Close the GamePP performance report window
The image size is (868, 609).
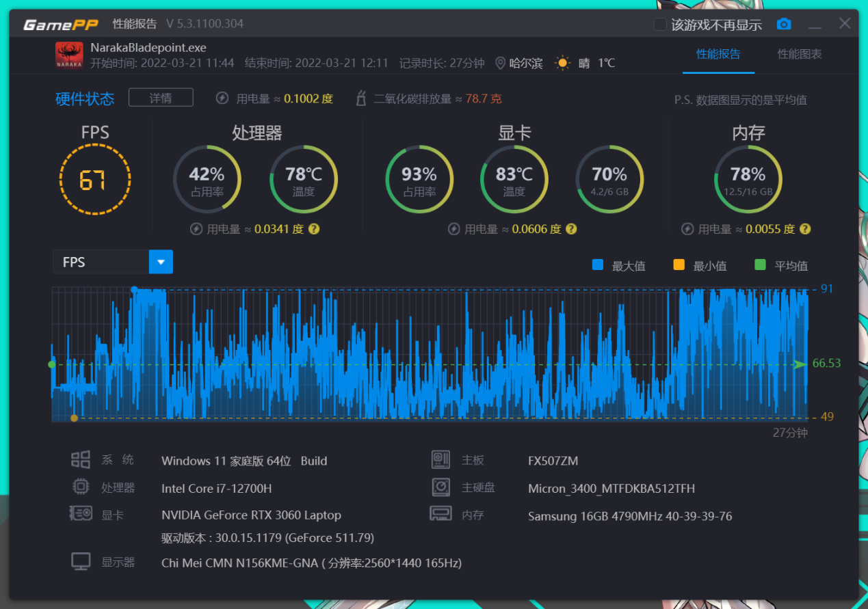coord(845,24)
